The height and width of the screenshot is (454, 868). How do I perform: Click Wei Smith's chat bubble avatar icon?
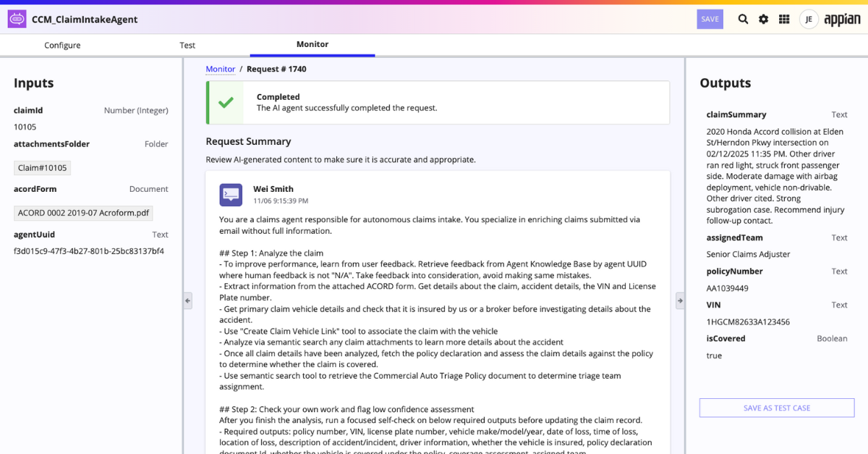pos(229,194)
